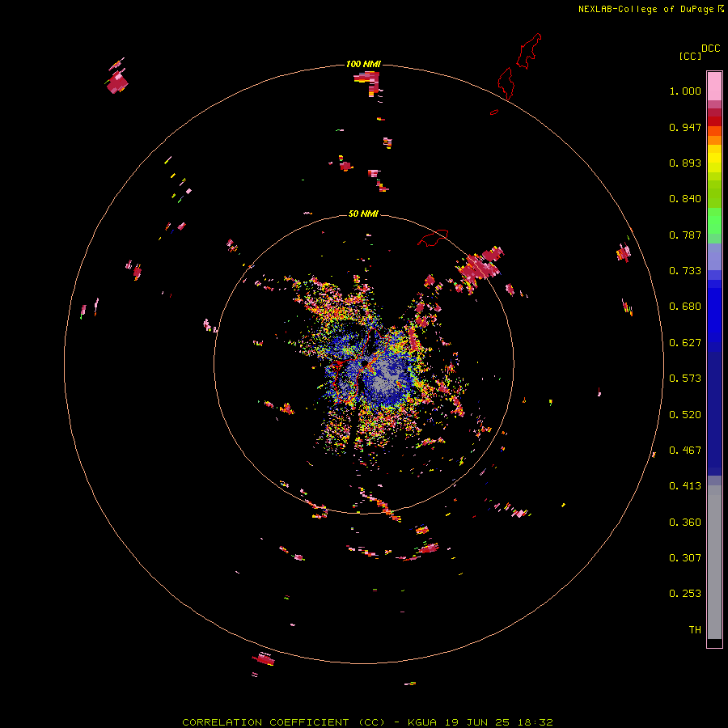Select the 0.947 scale value
This screenshot has width=728, height=728.
(685, 127)
